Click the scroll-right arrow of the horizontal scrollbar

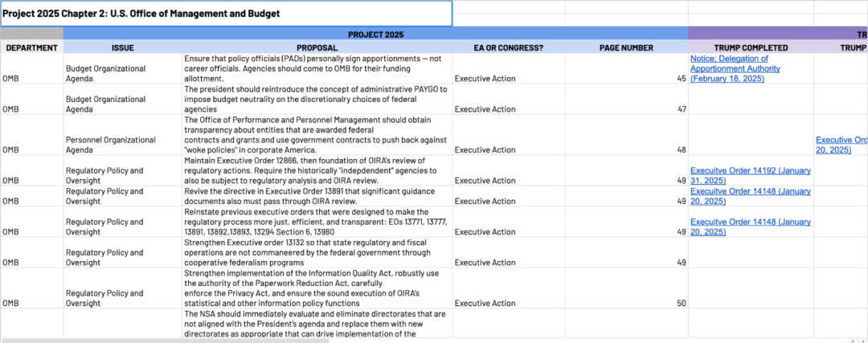pyautogui.click(x=862, y=340)
